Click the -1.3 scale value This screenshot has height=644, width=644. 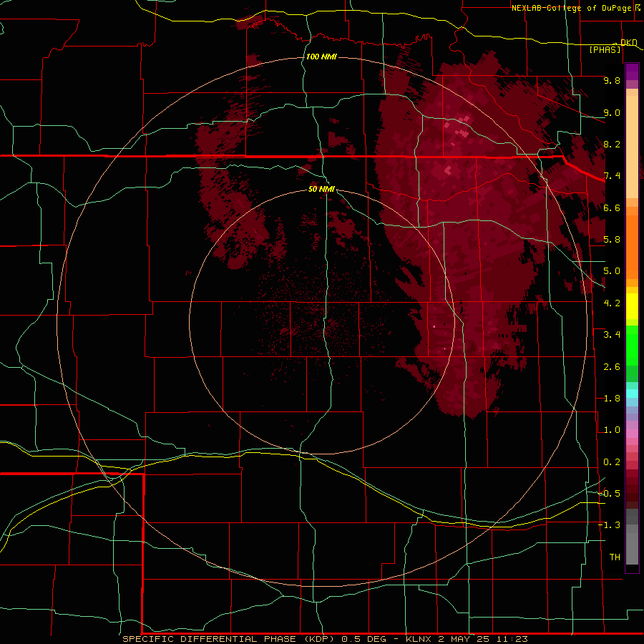click(609, 525)
